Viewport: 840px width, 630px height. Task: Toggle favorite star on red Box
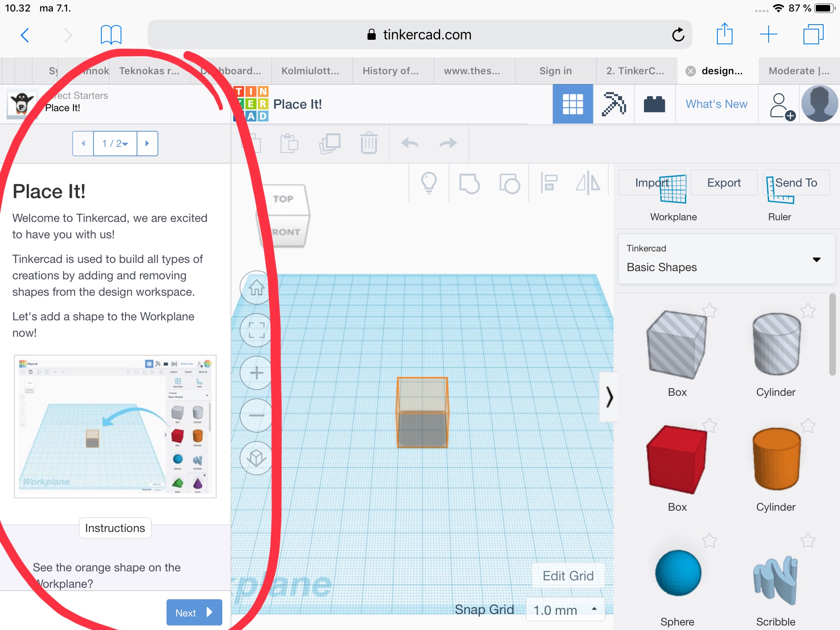(x=709, y=426)
